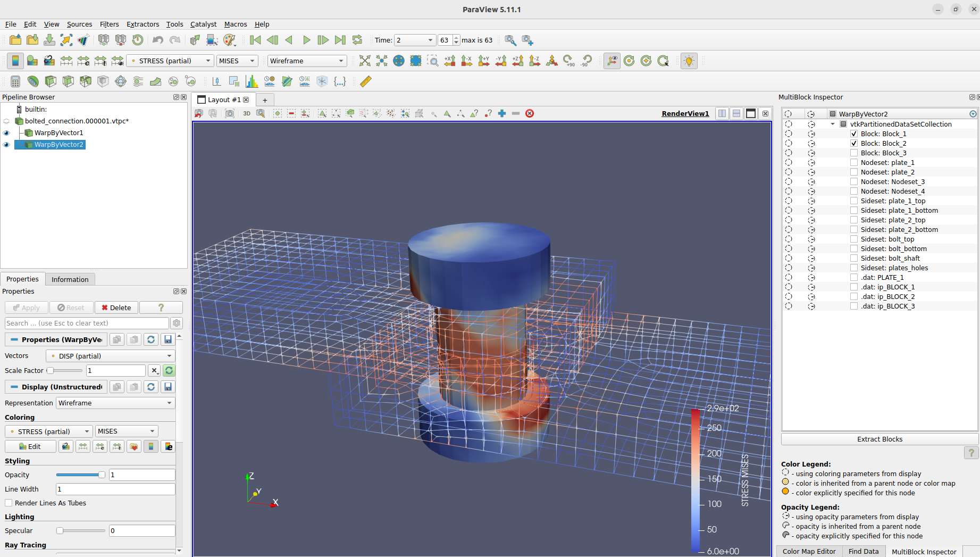Click the Rescale to data range icon
Image resolution: width=980 pixels, height=557 pixels.
[x=66, y=61]
